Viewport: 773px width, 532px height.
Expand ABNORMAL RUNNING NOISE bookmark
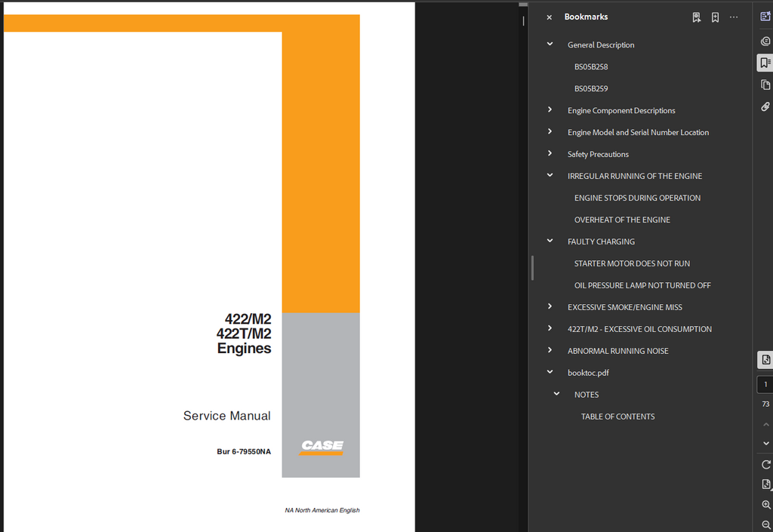pyautogui.click(x=550, y=349)
